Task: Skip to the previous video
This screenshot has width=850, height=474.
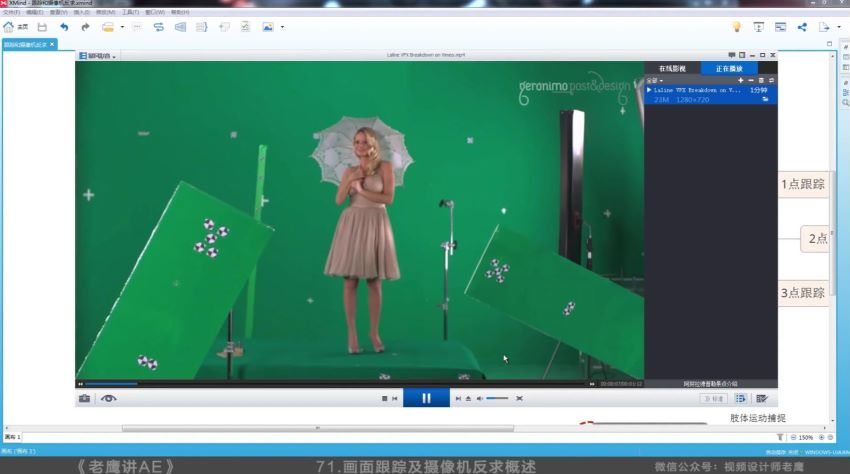Action: point(395,398)
